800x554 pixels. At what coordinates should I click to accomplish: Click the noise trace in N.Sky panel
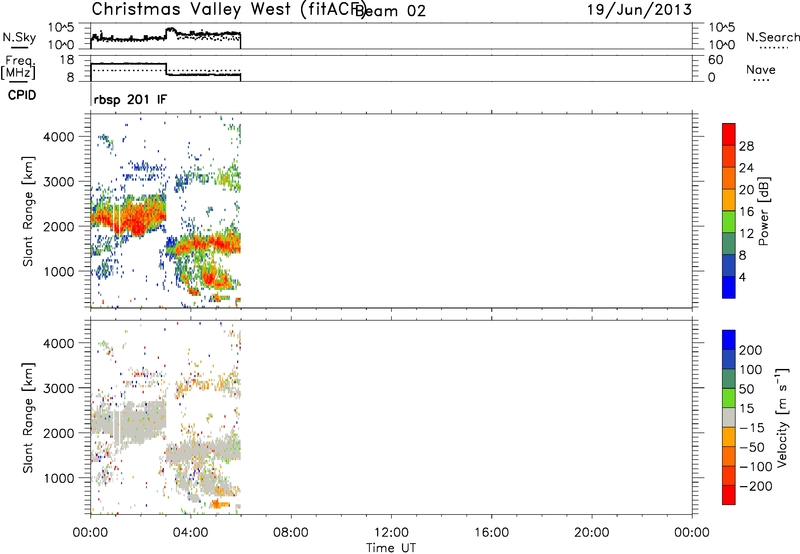coord(165,37)
